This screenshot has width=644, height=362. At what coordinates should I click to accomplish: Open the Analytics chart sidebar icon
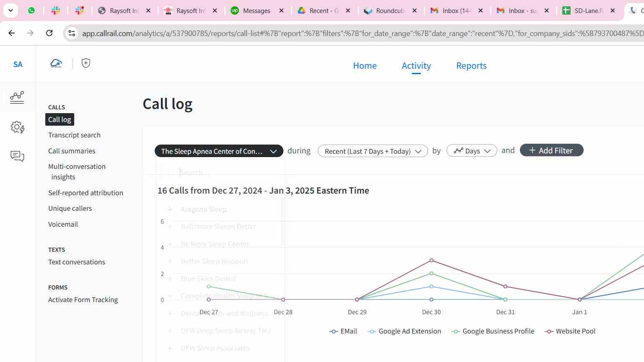click(17, 97)
